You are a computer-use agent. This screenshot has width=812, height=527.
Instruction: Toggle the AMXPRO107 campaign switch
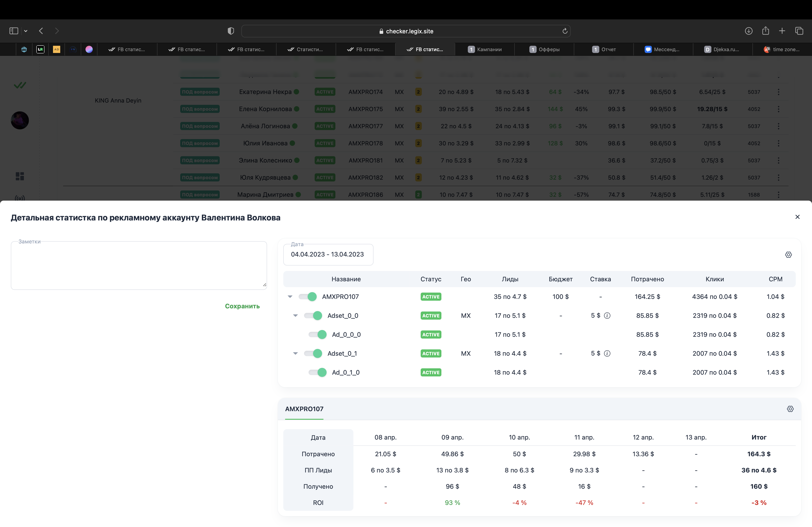click(x=308, y=297)
